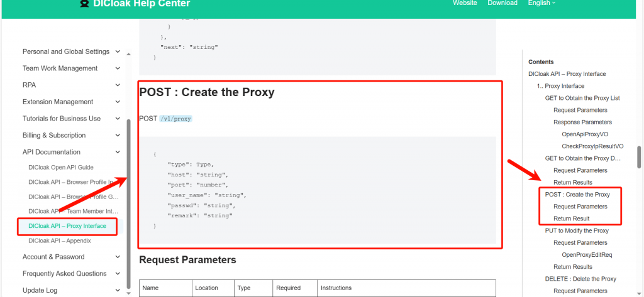Screen dimensions: 644x297
Task: Expand Frequently Asked Questions chevron
Action: [x=118, y=274]
